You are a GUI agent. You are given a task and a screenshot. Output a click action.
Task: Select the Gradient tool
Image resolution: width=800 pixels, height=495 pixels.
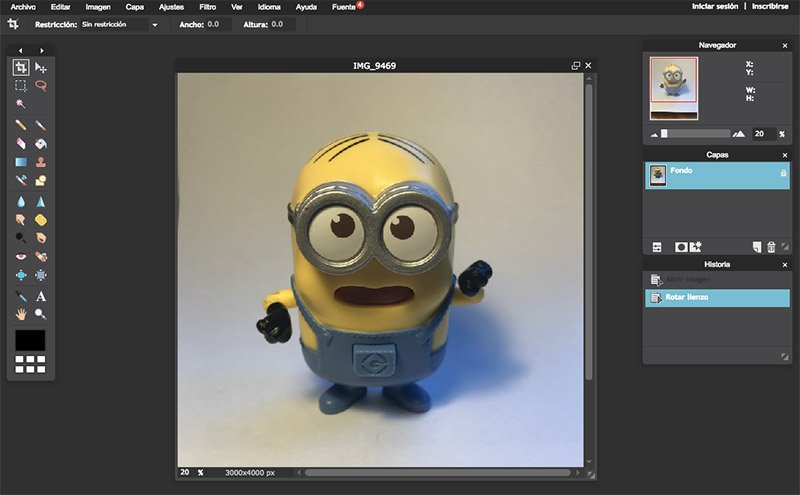(x=21, y=162)
